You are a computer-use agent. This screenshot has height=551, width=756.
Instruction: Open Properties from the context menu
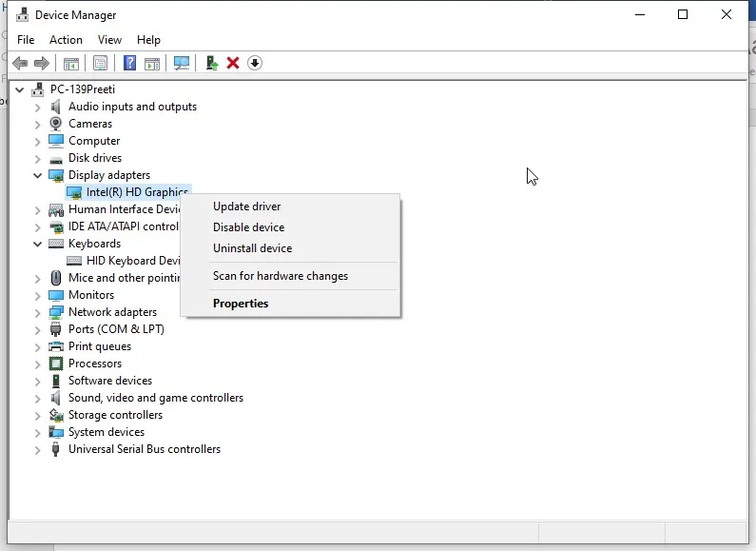[241, 304]
